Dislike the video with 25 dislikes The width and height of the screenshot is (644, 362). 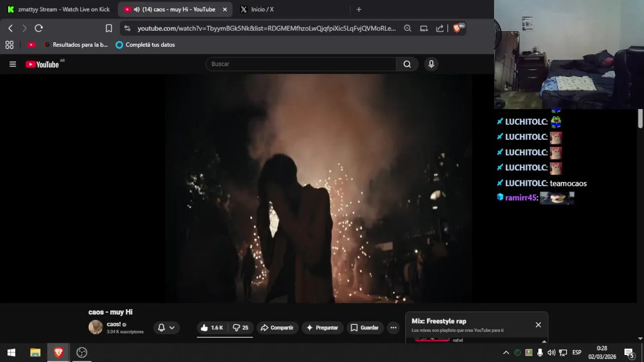(240, 328)
